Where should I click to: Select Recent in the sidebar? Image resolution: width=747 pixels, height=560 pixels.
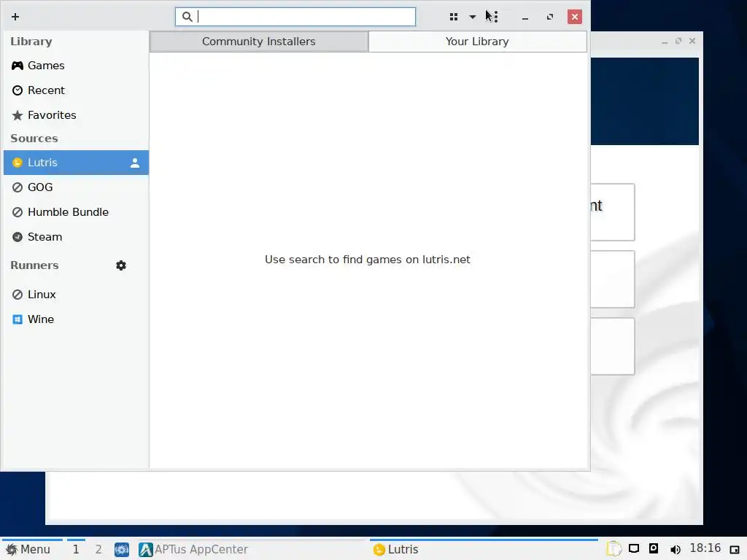[76, 90]
